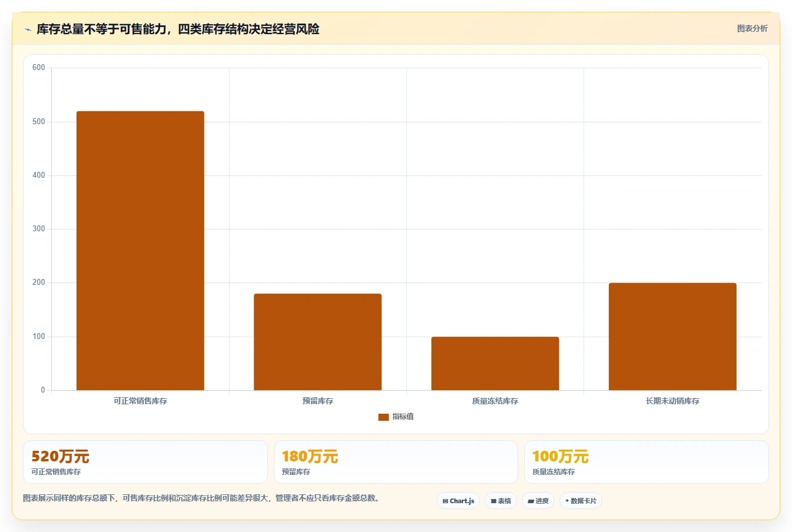Screen dimensions: 792x532
Task: Click the x-axis label 长期未动销库存
Action: coord(672,401)
